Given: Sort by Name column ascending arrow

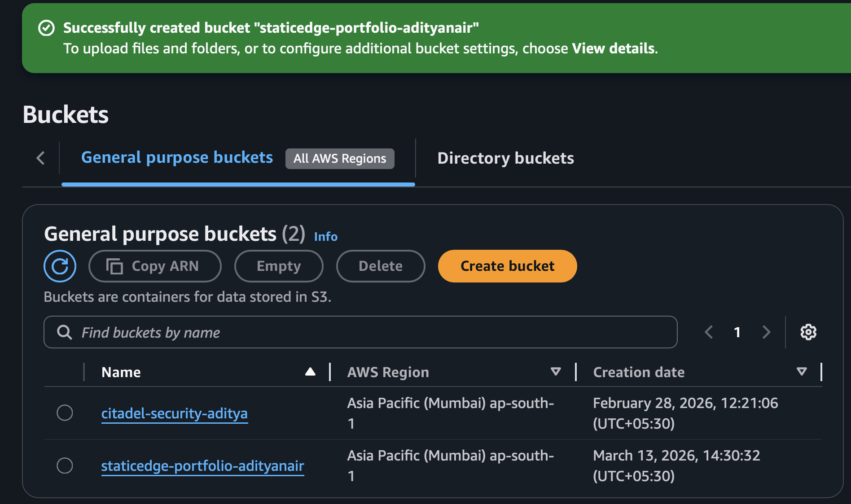Looking at the screenshot, I should point(310,372).
